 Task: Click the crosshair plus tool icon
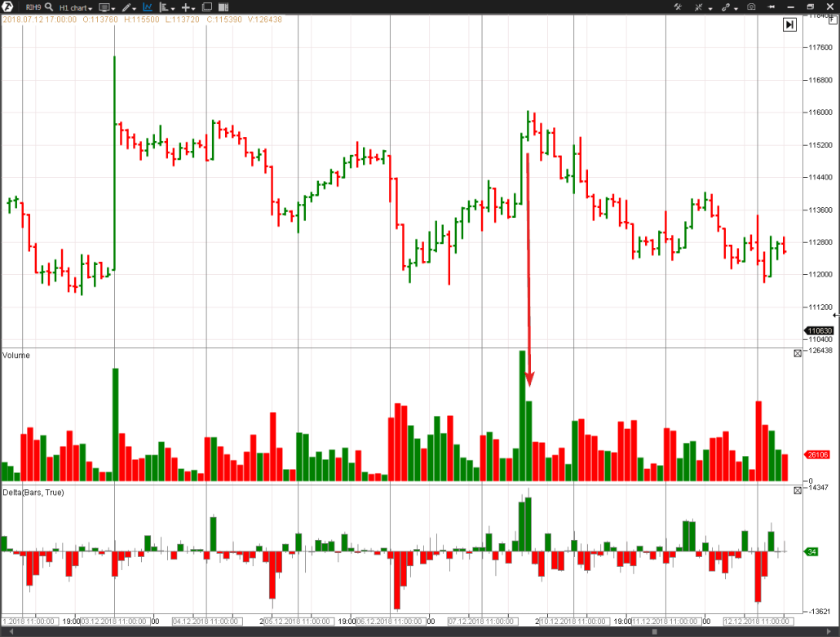click(x=187, y=7)
